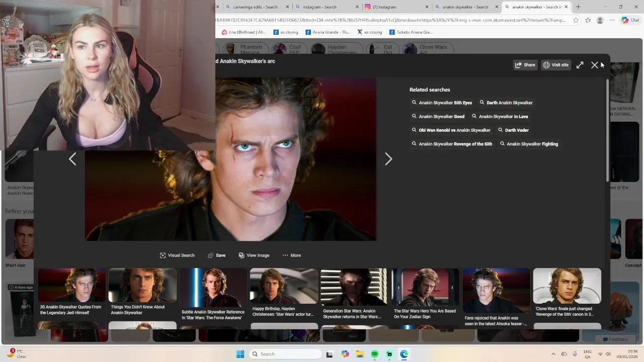Search related 'Anakin Skywalker Sith Eyes'
The width and height of the screenshot is (644, 362).
tap(442, 103)
